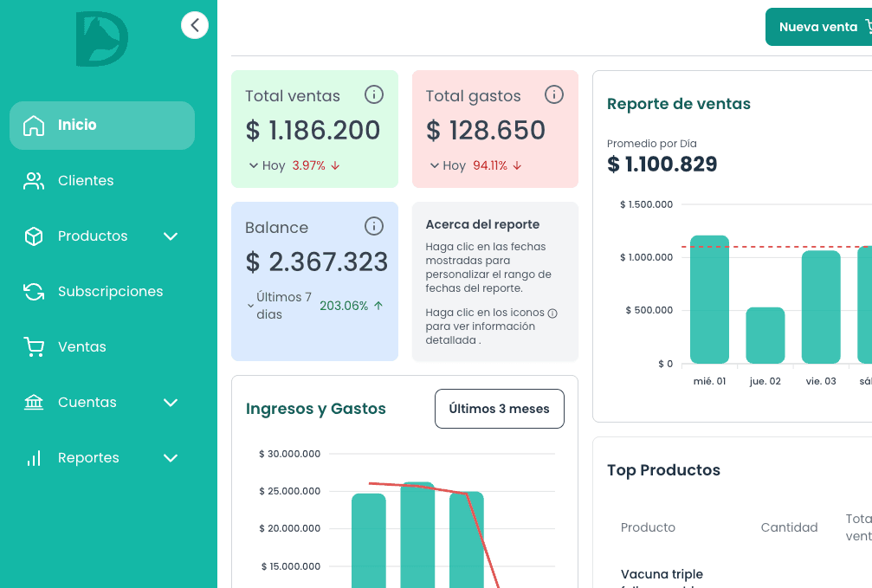
Task: Click the Ventas shopping cart icon
Action: (34, 347)
